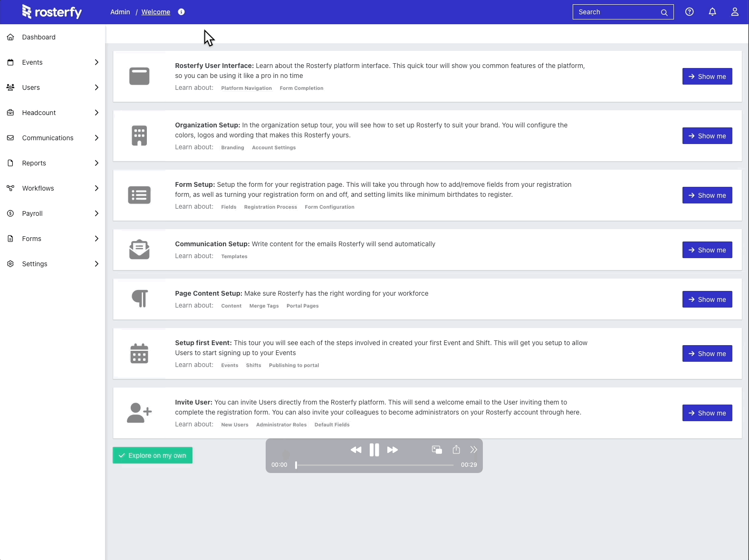749x560 pixels.
Task: Click the Platform Navigation tag
Action: (247, 88)
